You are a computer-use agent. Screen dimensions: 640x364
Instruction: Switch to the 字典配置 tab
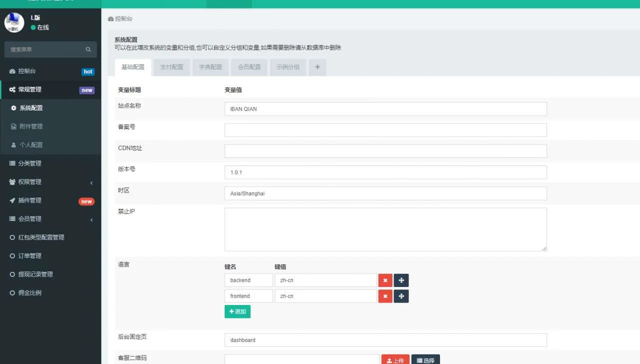click(x=210, y=67)
